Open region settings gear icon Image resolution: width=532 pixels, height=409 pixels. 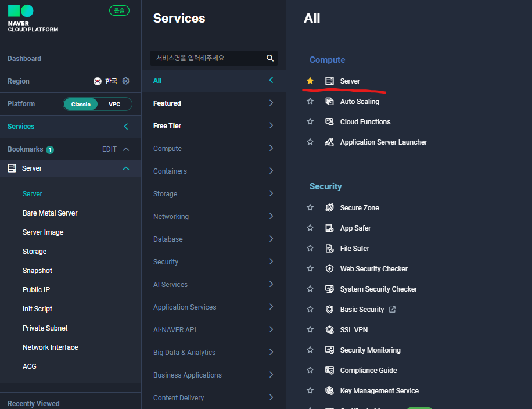tap(125, 81)
